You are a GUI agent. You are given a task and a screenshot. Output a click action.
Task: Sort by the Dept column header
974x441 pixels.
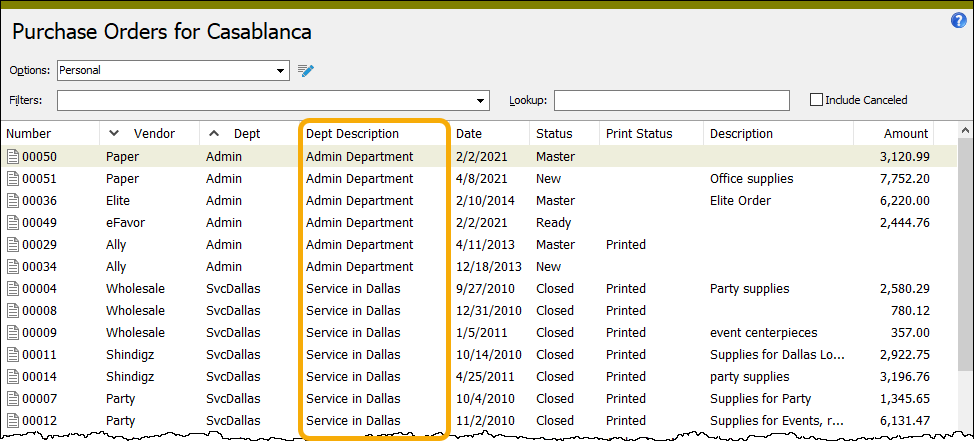pos(247,134)
